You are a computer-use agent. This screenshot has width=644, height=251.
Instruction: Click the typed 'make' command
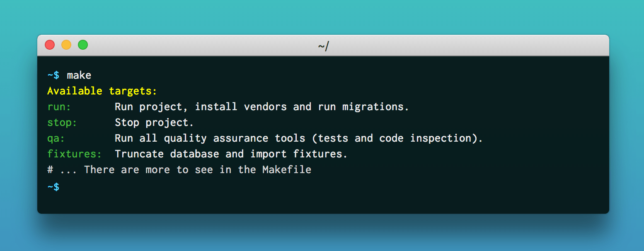coord(79,75)
